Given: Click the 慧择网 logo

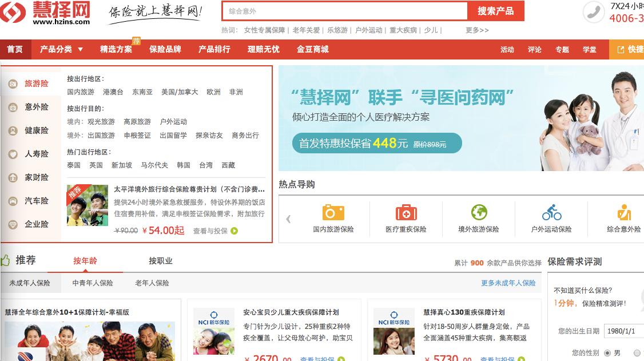Looking at the screenshot, I should 45,13.
